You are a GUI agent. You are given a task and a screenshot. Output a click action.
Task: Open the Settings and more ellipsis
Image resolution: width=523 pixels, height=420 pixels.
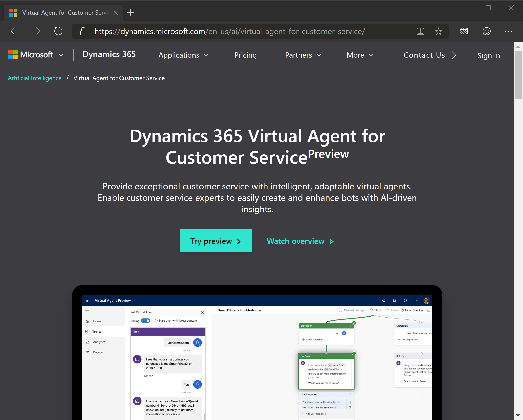coord(508,31)
